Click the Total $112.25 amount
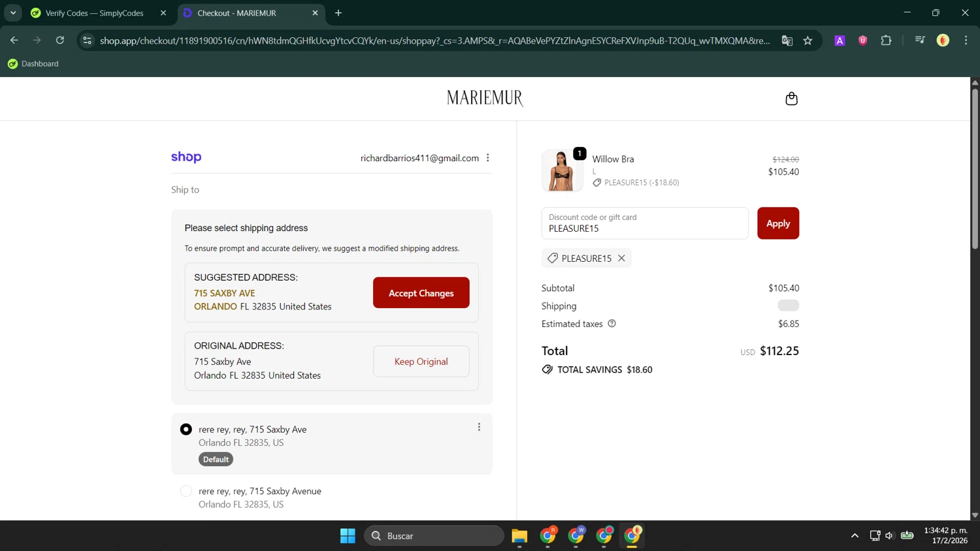 pyautogui.click(x=779, y=351)
